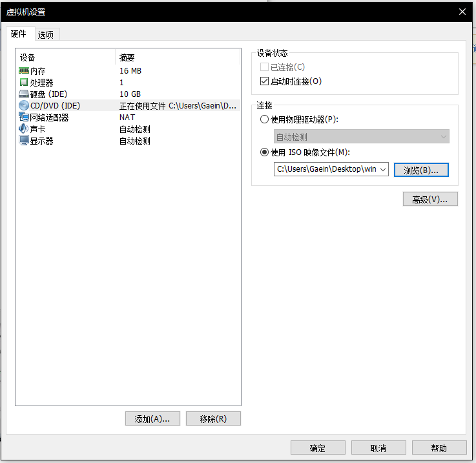Screen dimensions: 476x463
Task: Open the disabled 自动检测 drive dropdown
Action: click(x=361, y=137)
